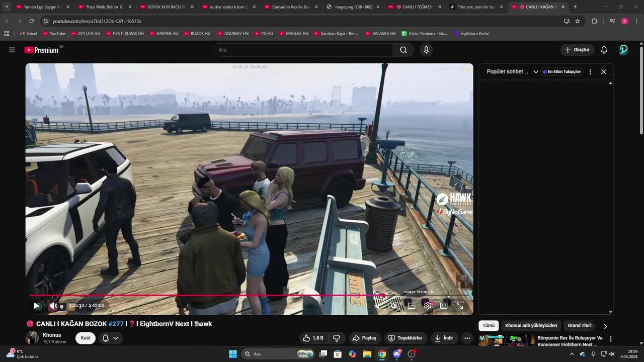The image size is (644, 362).
Task: Open more video actions ellipsis menu
Action: click(x=467, y=338)
